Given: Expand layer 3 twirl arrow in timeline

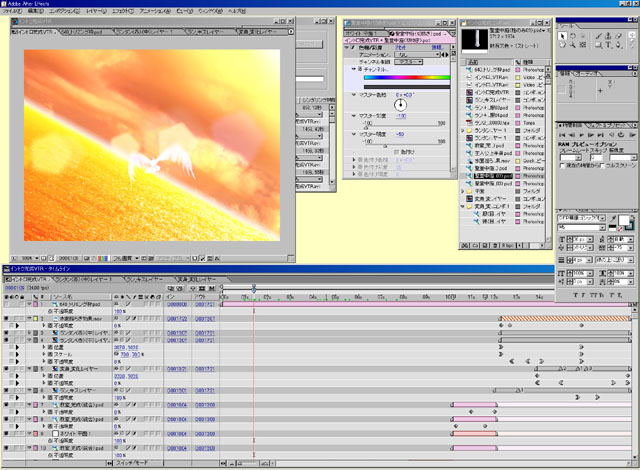Looking at the screenshot, I should pos(29,333).
